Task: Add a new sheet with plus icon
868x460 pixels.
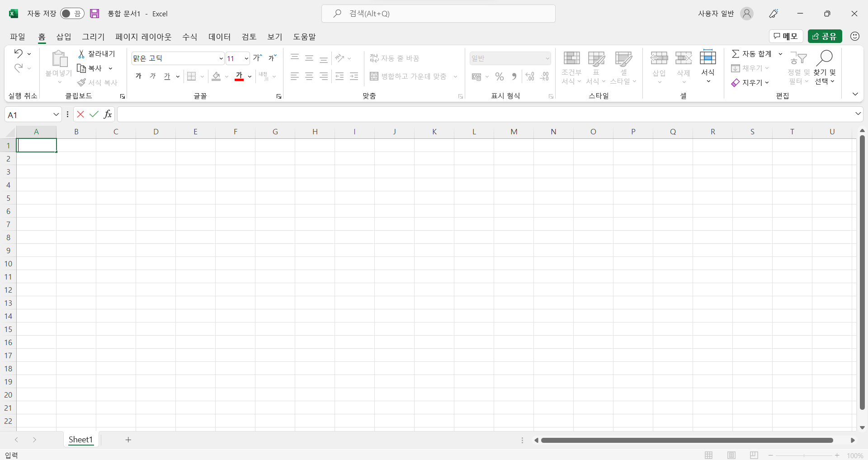Action: (128, 440)
